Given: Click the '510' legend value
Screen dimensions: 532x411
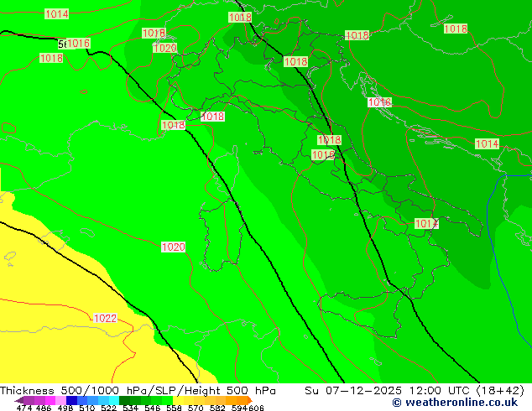Looking at the screenshot, I should coord(87,408).
